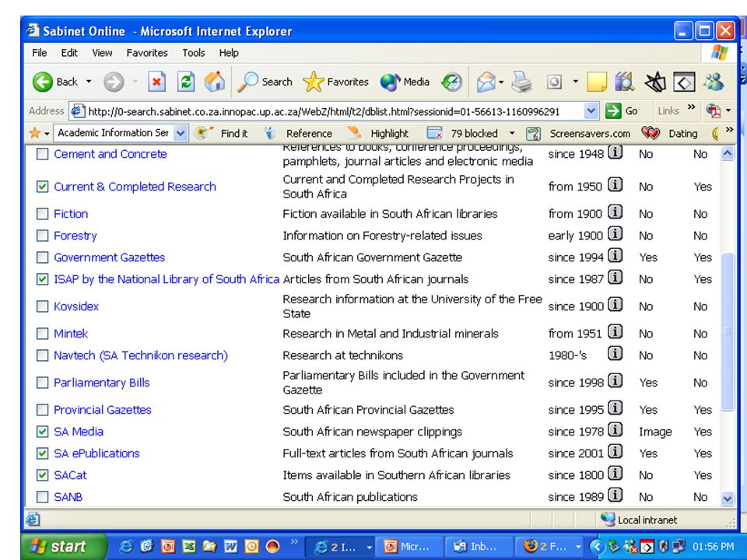Click the Messenger people icon in toolbar
This screenshot has width=747, height=560.
click(x=714, y=82)
